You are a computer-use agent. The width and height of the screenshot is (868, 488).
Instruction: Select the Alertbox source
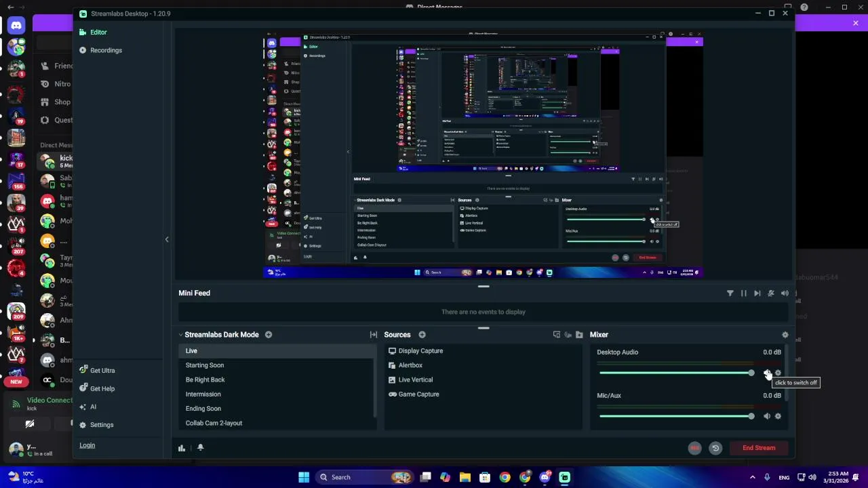483,365
